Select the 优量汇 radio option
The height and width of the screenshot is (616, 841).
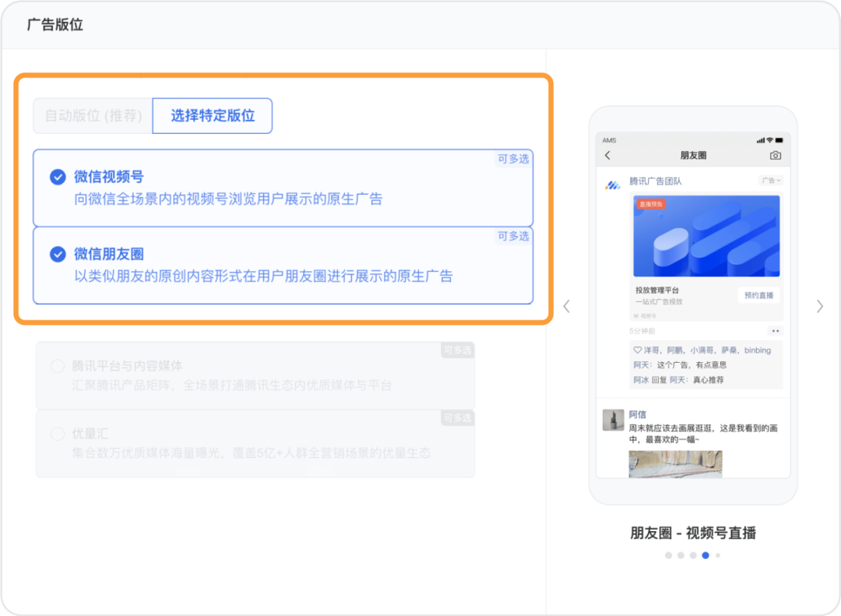[x=58, y=434]
